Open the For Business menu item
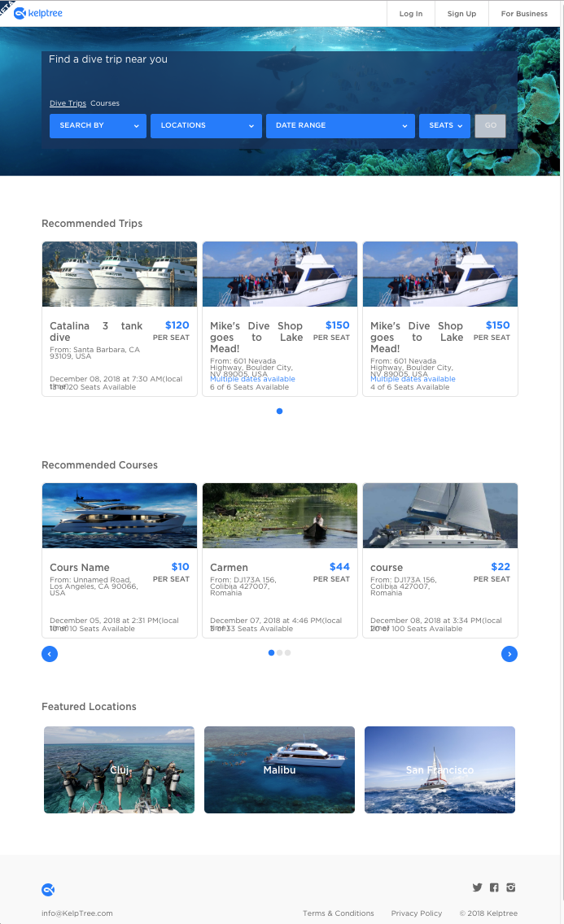564x924 pixels. click(524, 14)
